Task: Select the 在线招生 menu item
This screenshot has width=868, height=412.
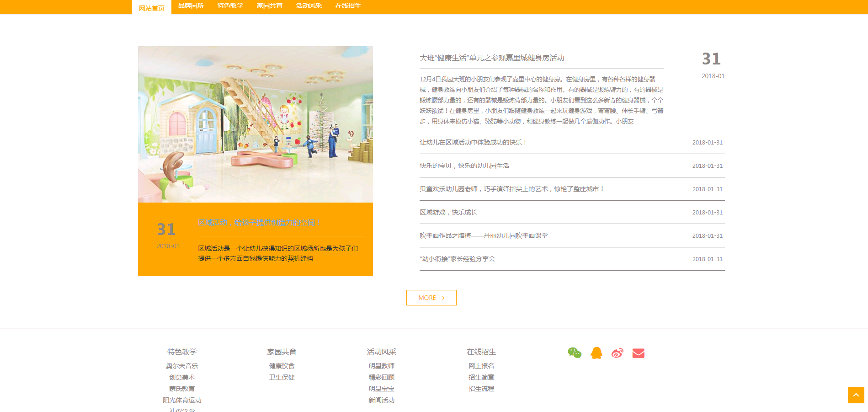Action: coord(347,6)
